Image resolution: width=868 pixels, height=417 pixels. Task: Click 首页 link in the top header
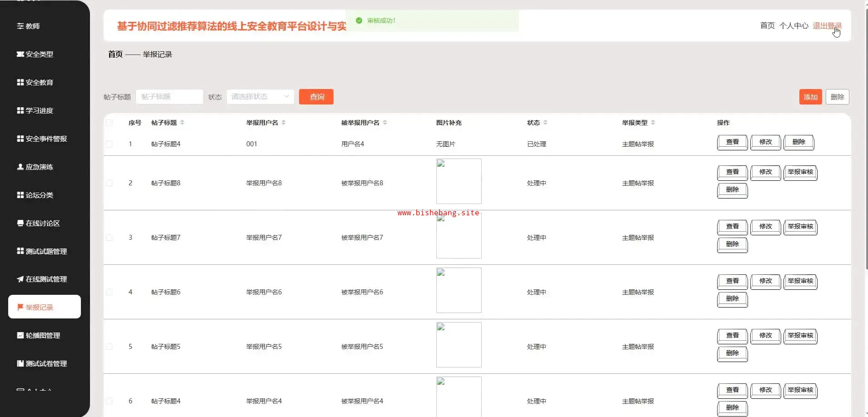coord(768,26)
